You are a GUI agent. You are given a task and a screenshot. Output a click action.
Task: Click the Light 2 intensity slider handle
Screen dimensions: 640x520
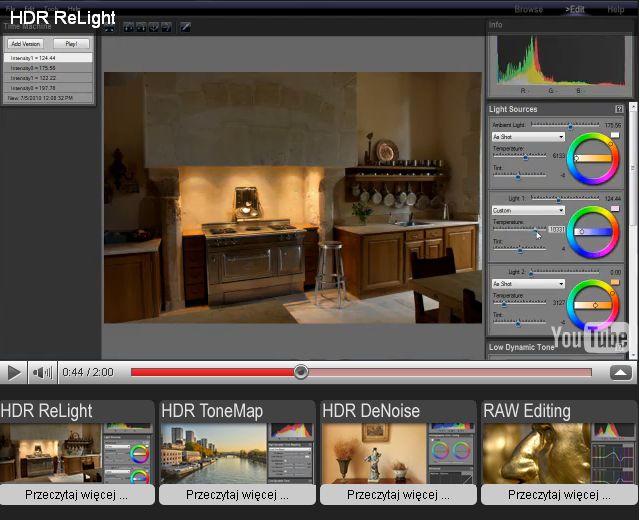click(x=531, y=273)
